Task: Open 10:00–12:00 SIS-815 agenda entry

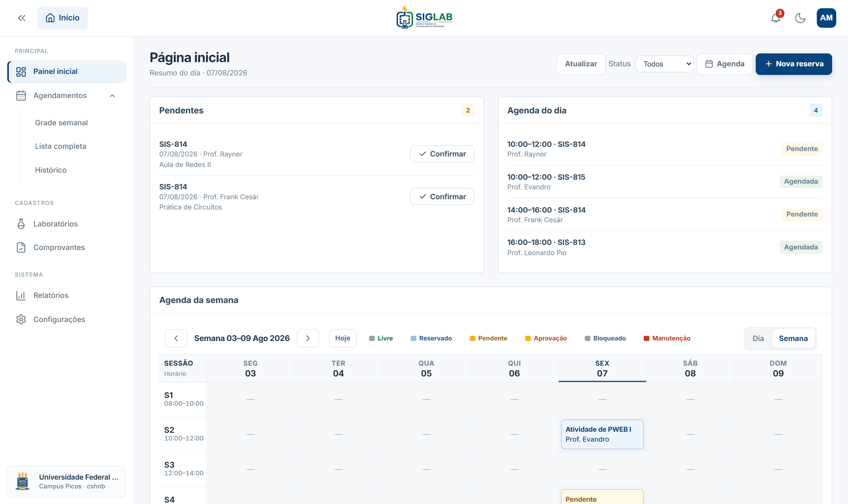Action: click(x=664, y=182)
